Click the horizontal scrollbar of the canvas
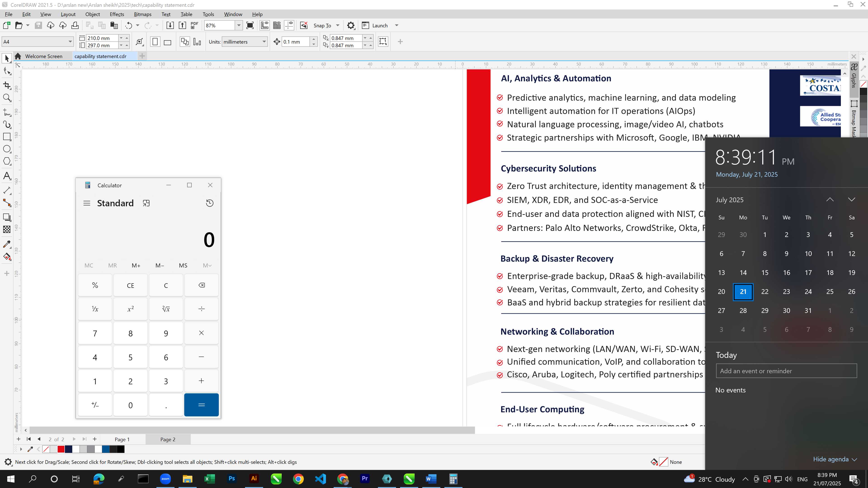The width and height of the screenshot is (868, 488). 252,430
